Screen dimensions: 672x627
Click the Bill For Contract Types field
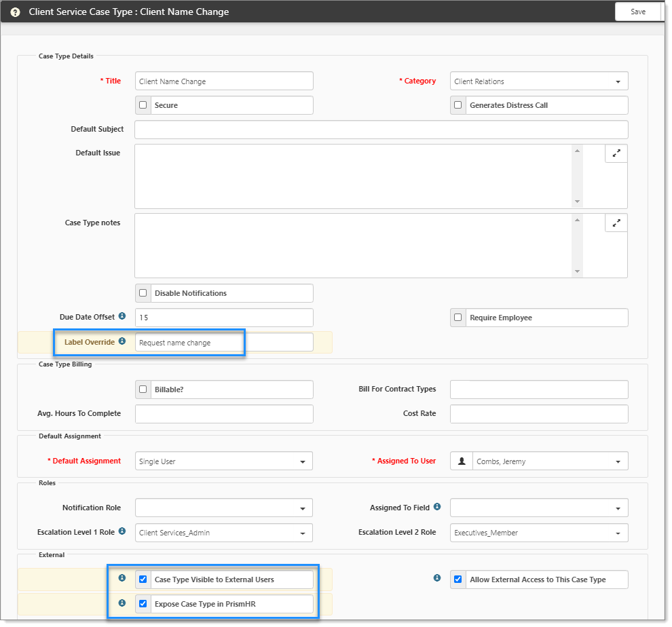click(x=539, y=389)
